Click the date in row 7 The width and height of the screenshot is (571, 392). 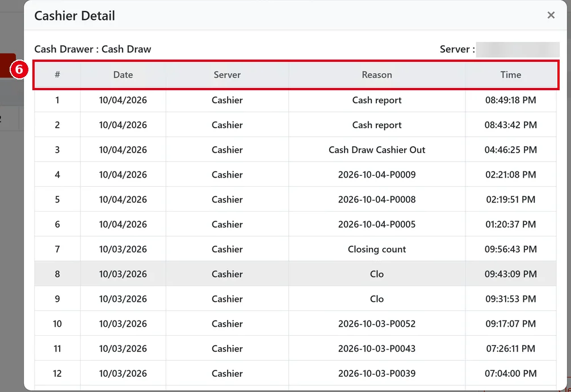[x=123, y=249]
